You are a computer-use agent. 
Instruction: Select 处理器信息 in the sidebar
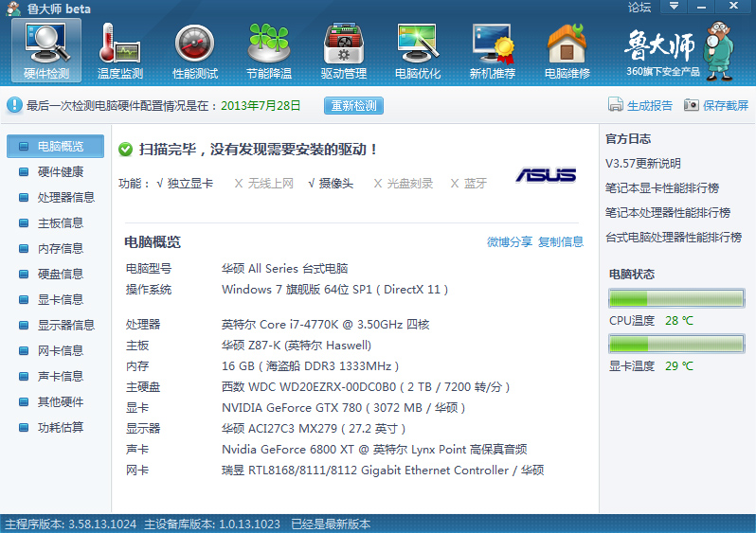tap(56, 197)
